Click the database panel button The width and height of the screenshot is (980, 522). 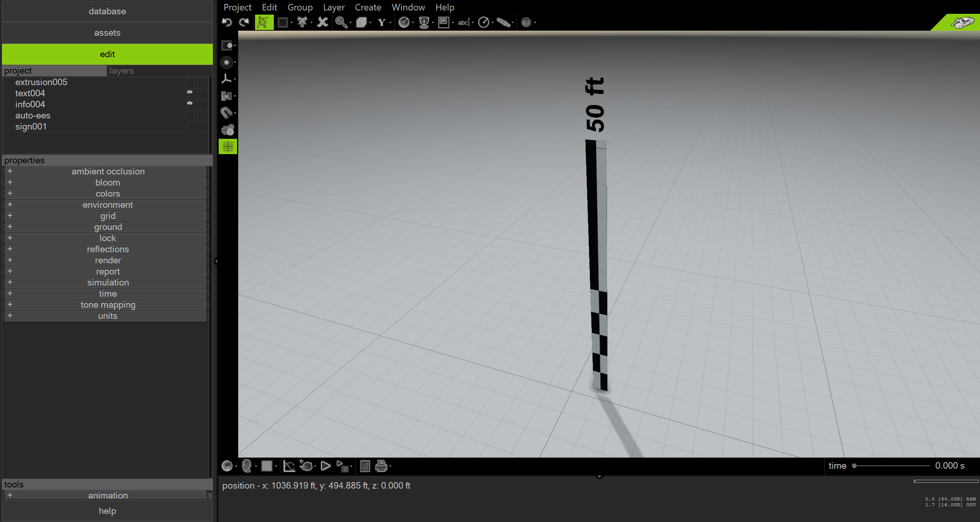point(107,11)
